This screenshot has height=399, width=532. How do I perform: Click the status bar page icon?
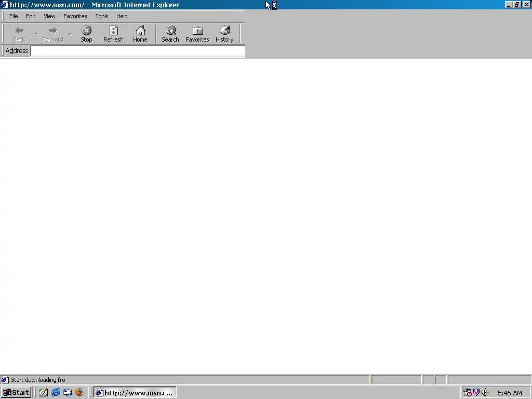click(x=5, y=380)
